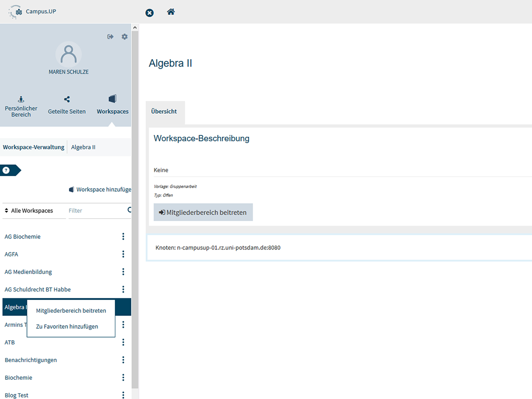532x399 pixels.
Task: Click the filter search magnifier icon
Action: [x=129, y=210]
